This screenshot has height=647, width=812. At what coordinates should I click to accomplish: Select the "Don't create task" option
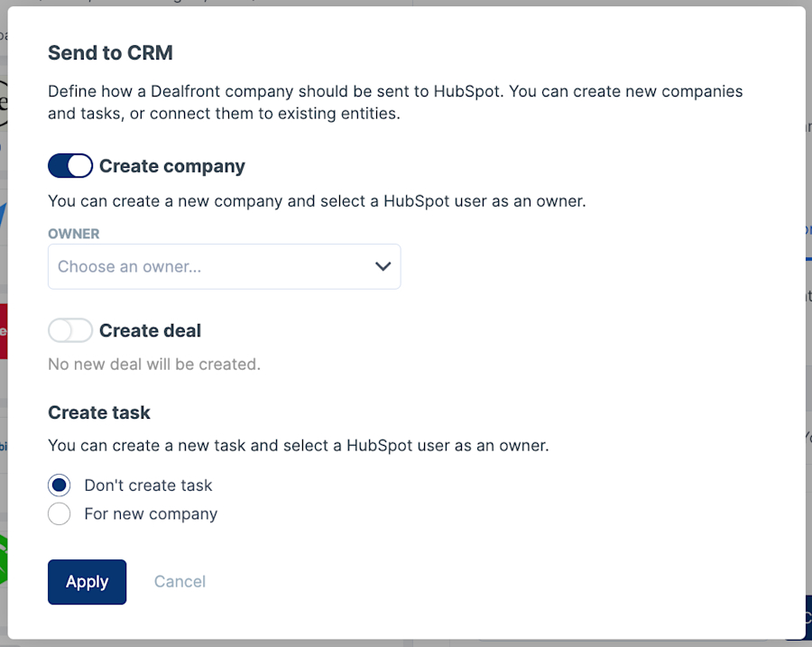pyautogui.click(x=59, y=485)
